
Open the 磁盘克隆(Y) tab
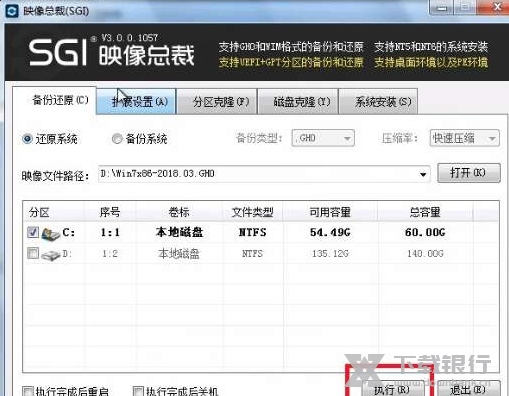pyautogui.click(x=298, y=101)
